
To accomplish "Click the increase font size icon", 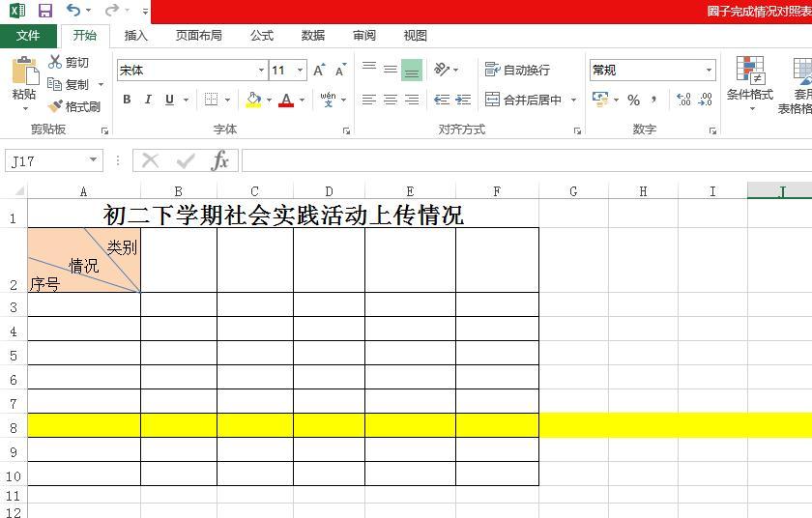I will [x=319, y=71].
